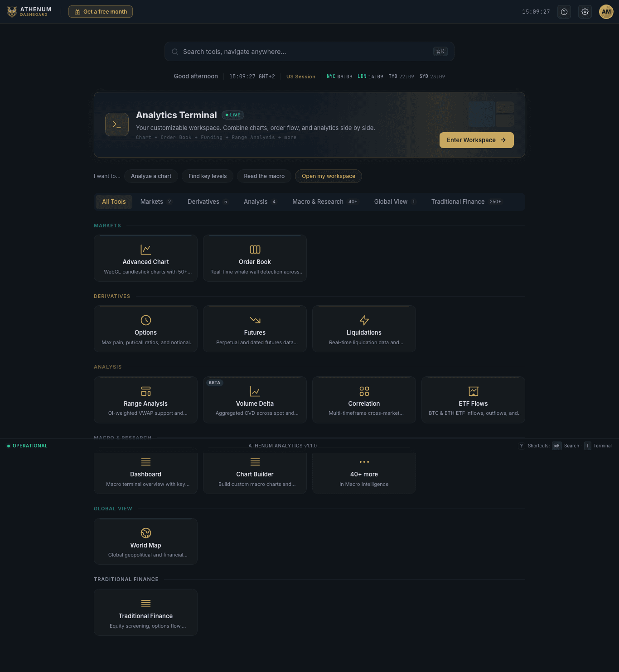Select the All Tools tab

pos(114,202)
